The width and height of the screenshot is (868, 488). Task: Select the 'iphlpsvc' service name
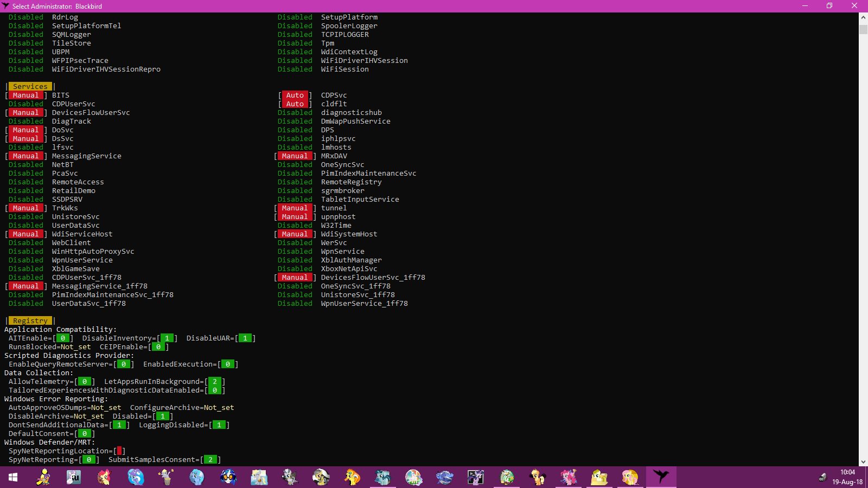click(x=339, y=138)
